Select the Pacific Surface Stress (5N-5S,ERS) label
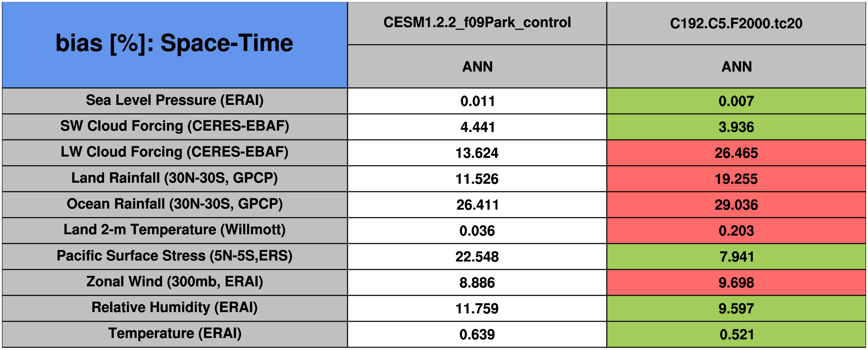 coord(174,256)
